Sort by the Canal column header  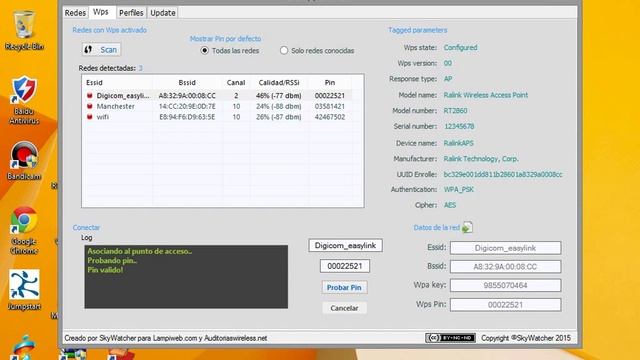tap(236, 82)
